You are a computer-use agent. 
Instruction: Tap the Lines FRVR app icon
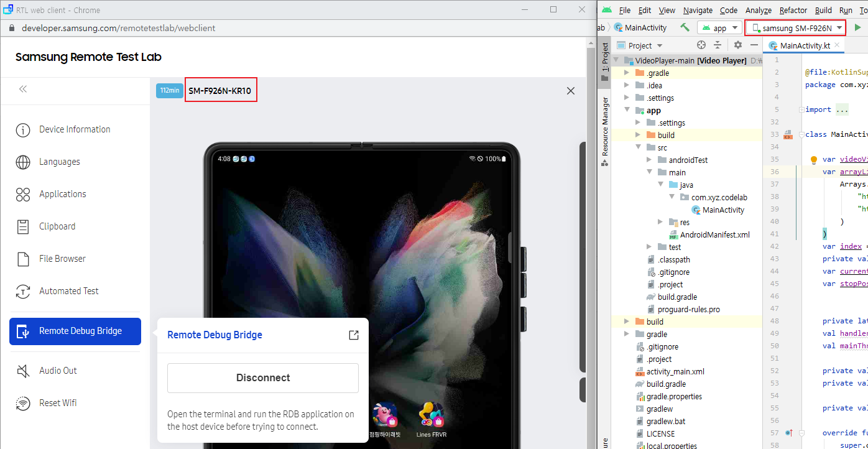(x=431, y=414)
